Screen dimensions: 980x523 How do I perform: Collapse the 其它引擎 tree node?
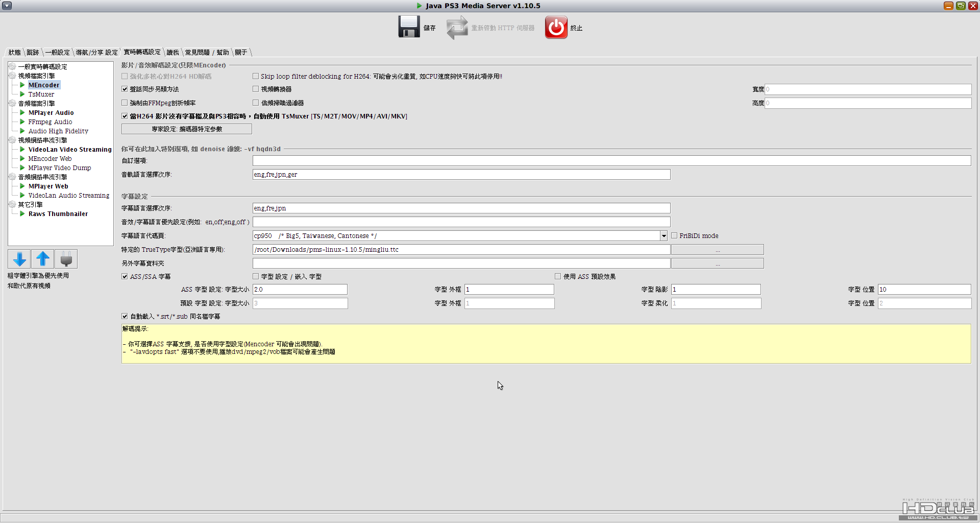coord(12,204)
